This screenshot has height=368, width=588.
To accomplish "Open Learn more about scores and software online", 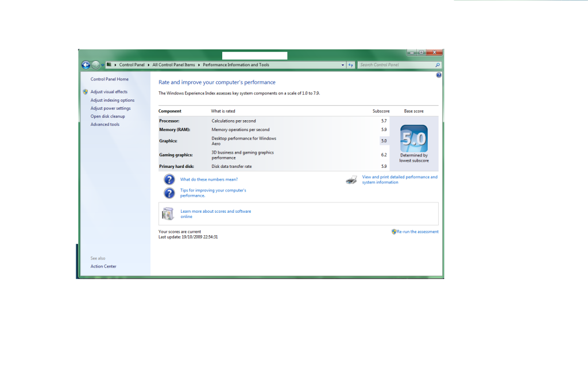I will point(216,214).
